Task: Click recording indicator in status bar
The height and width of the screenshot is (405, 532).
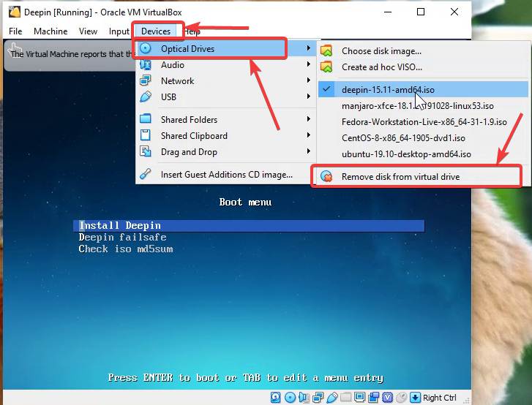Action: pyautogui.click(x=373, y=398)
